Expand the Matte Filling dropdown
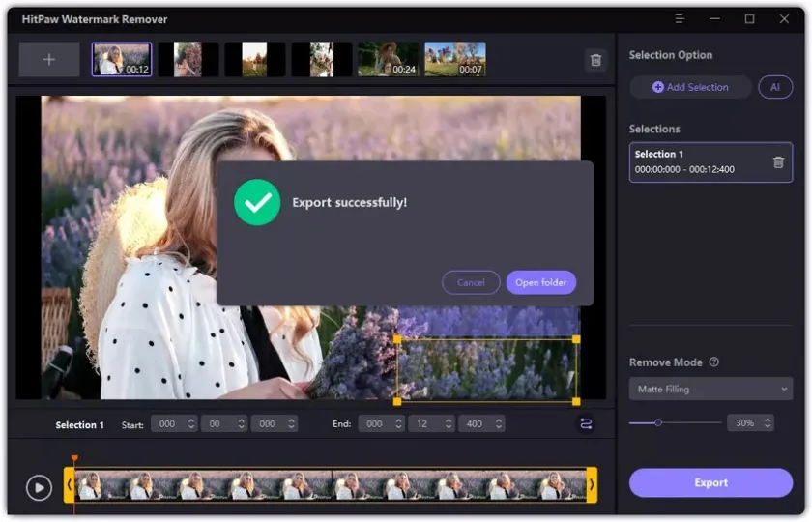Screen dimensions: 812x522 coord(710,390)
